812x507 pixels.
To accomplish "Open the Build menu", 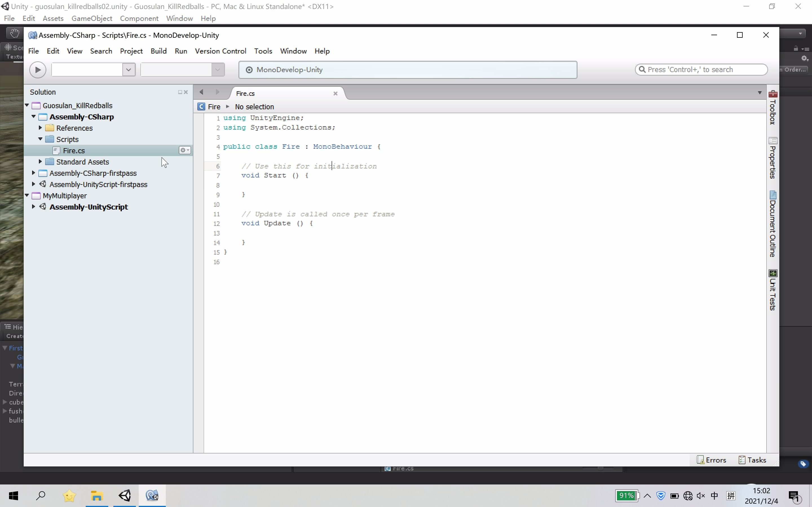I will [158, 51].
